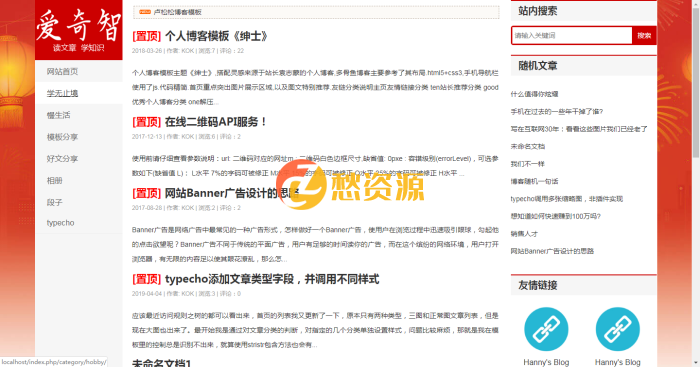Image resolution: width=700 pixels, height=367 pixels.
Task: Click inside the 请输入关键词 search field
Action: click(572, 36)
